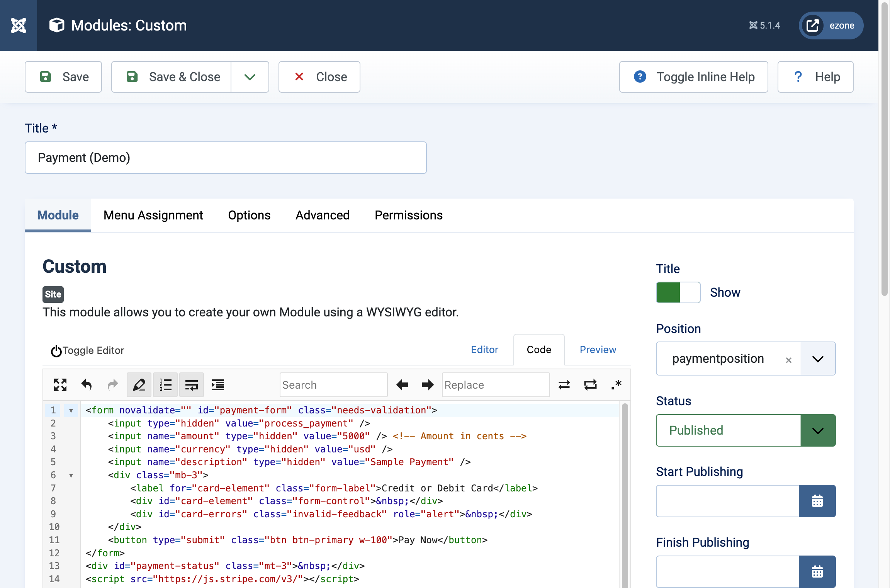Screen dimensions: 890x588
Task: Click inside the Search field of the editor
Action: [333, 385]
